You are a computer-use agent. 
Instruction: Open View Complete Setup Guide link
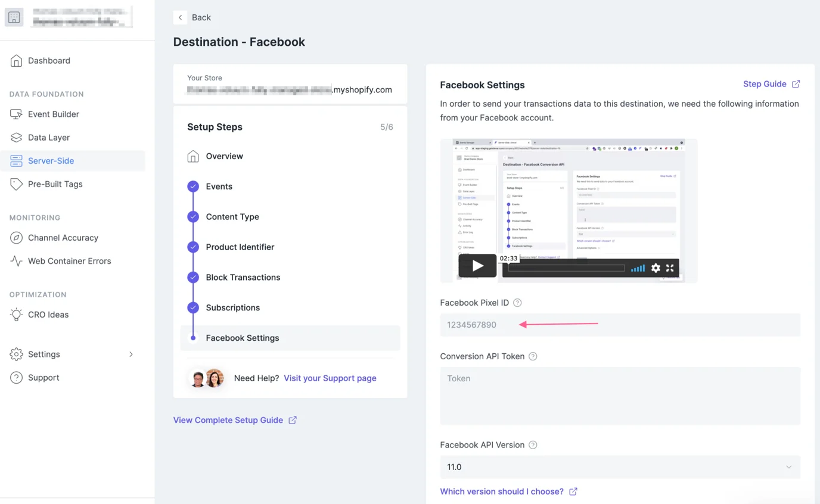click(228, 420)
